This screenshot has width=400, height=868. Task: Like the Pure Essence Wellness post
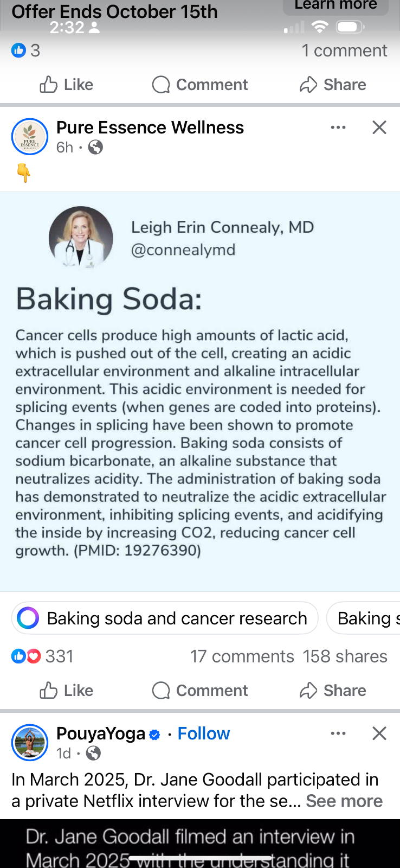[x=66, y=691]
